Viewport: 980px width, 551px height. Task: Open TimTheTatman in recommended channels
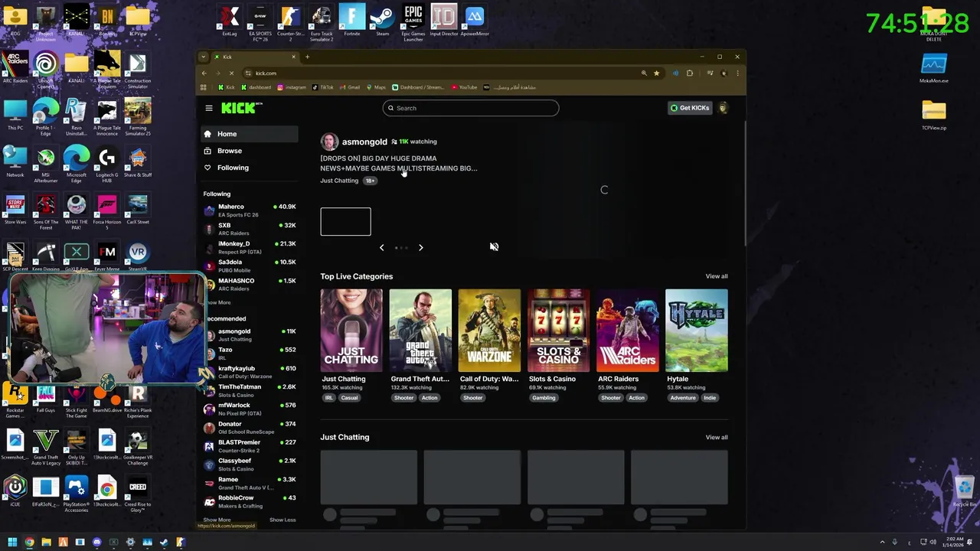coord(250,390)
